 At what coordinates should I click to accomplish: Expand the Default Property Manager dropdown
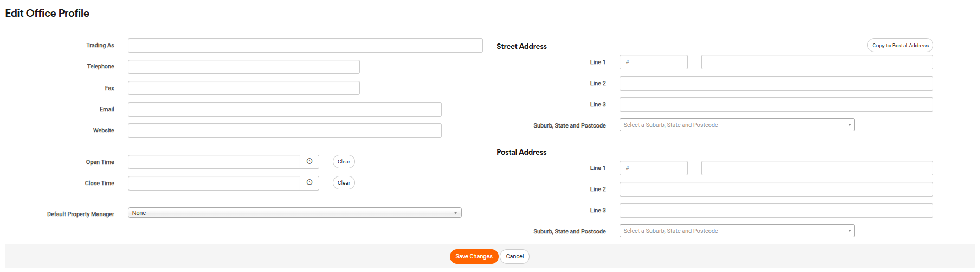tap(294, 213)
